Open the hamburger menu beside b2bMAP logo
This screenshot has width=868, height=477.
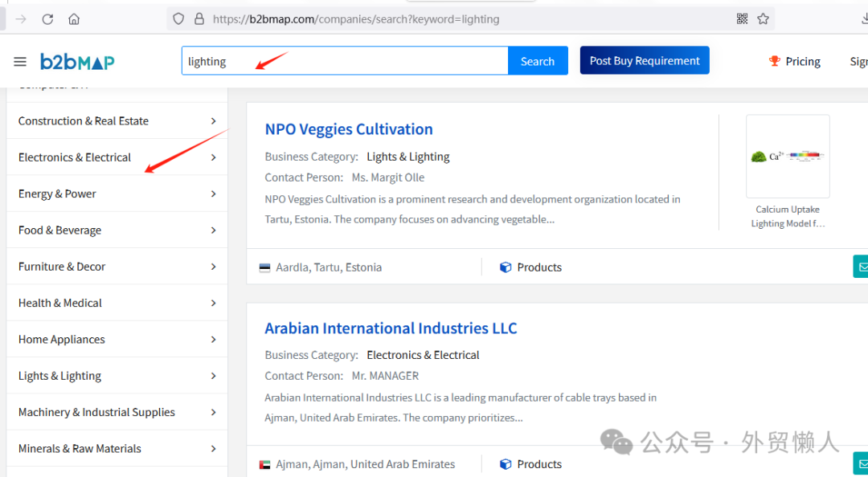pos(20,62)
